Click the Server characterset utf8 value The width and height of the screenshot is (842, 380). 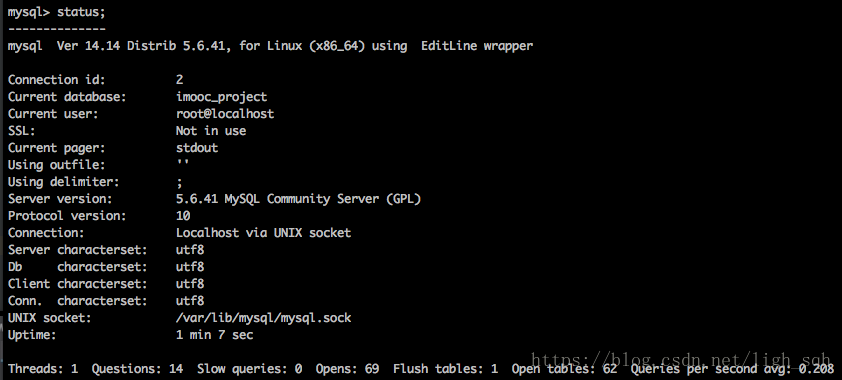[x=190, y=250]
